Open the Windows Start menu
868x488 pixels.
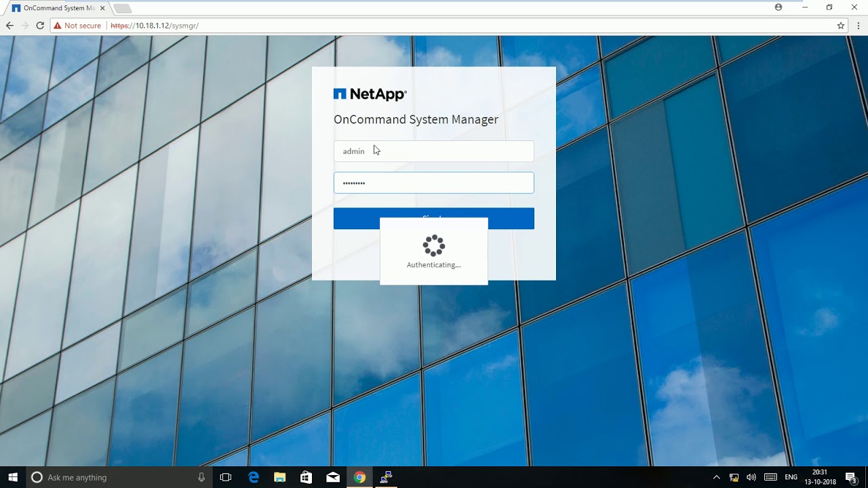click(13, 477)
